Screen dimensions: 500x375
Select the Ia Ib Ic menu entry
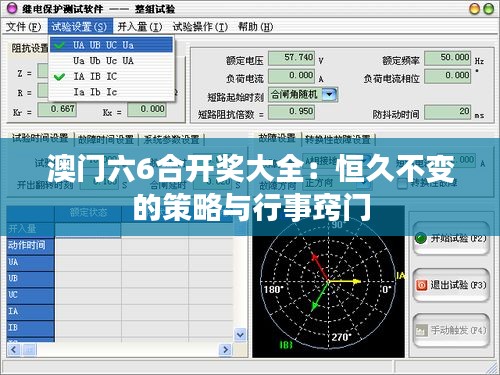[x=111, y=92]
